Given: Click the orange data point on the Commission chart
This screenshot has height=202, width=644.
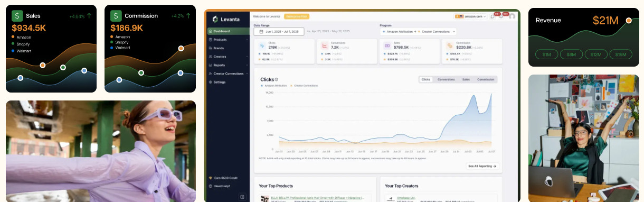Looking at the screenshot, I should click(x=181, y=48).
